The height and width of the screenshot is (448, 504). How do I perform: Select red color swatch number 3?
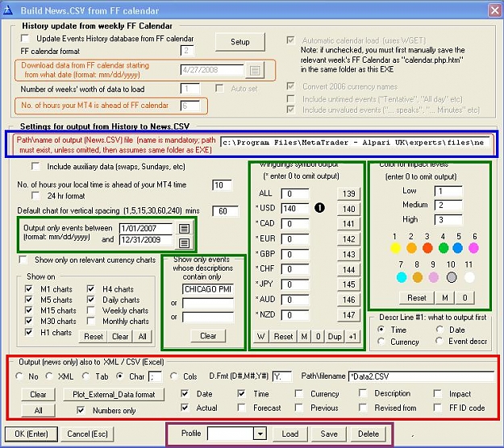(427, 248)
